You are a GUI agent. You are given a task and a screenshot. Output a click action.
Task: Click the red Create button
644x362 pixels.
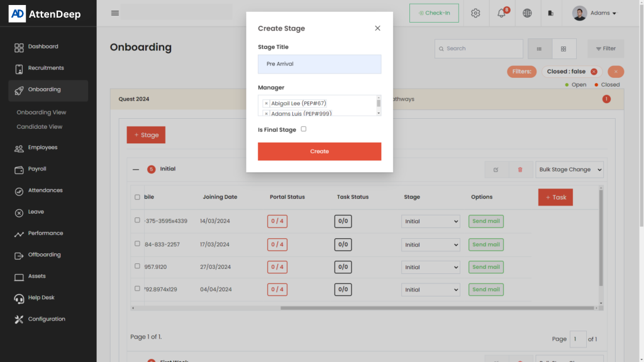tap(319, 151)
